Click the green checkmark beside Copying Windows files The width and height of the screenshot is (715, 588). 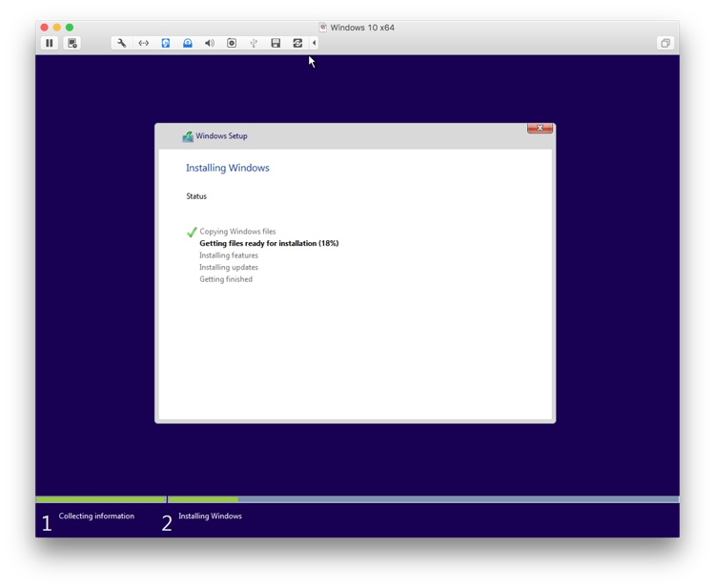[x=192, y=232]
